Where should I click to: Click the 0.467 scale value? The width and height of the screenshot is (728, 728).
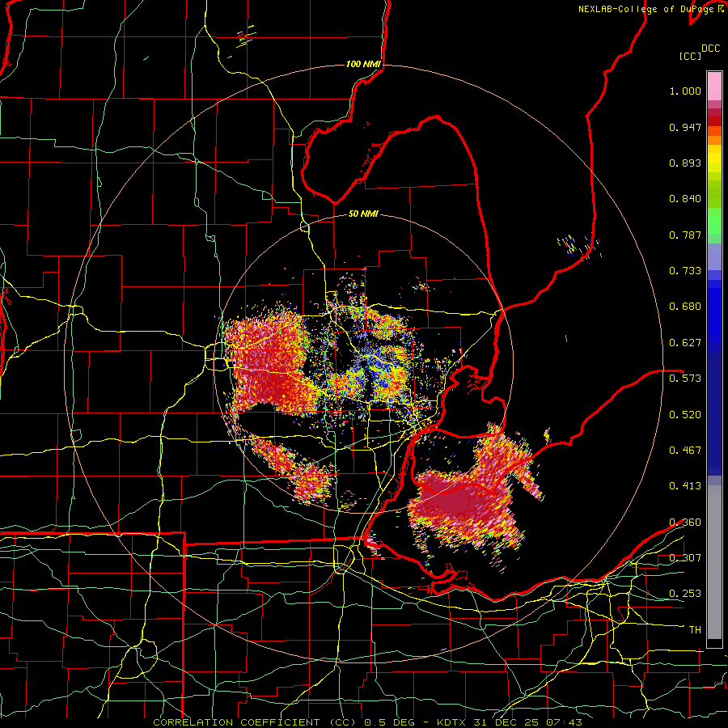tap(685, 451)
